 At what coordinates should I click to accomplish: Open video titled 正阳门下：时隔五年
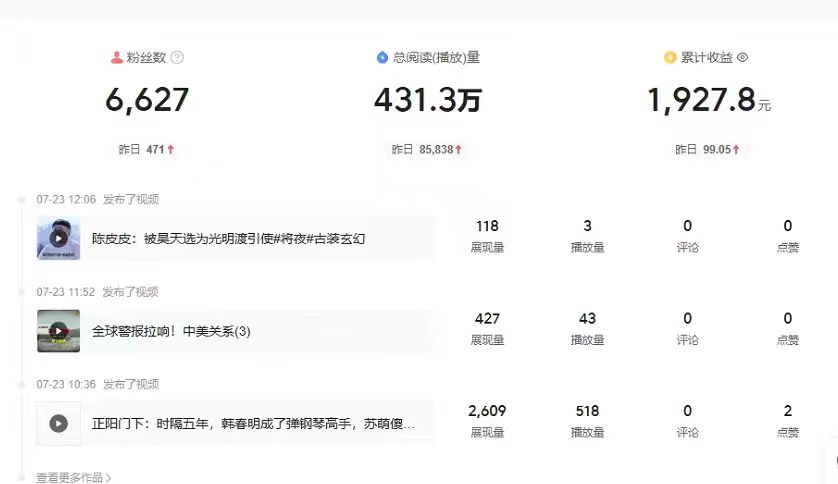(x=253, y=424)
